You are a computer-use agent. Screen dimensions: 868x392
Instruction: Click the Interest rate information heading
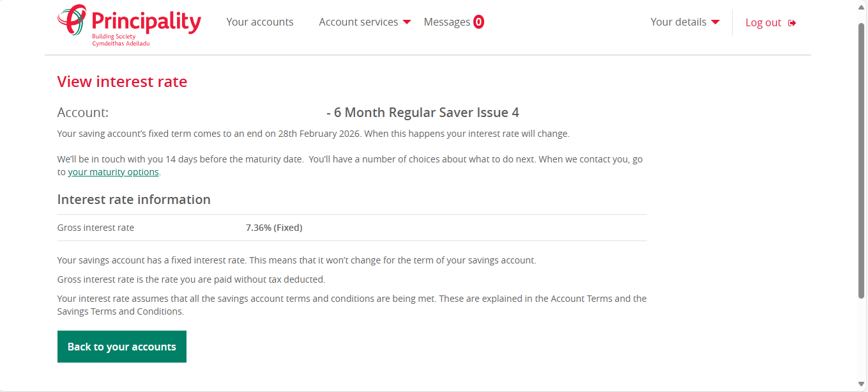pos(134,200)
